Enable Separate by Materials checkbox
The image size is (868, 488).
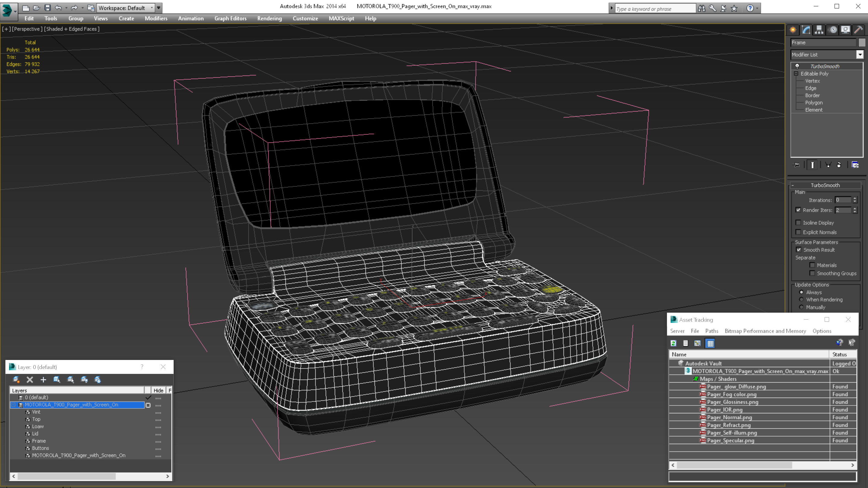click(812, 265)
